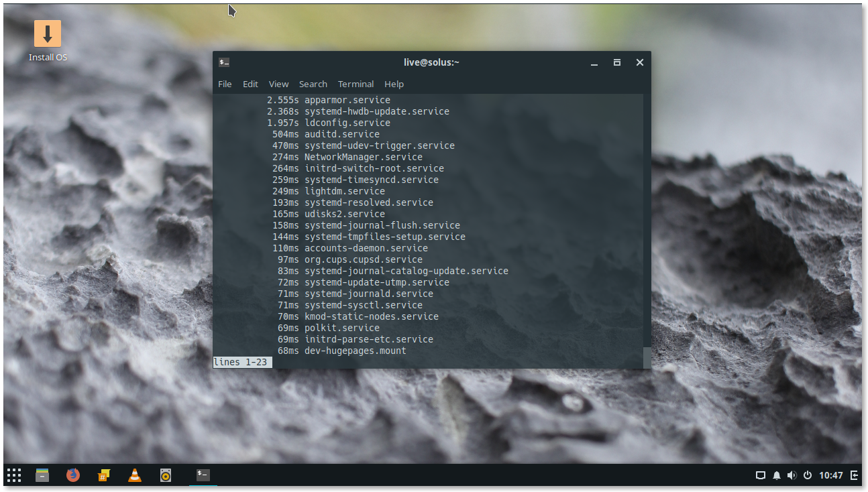Click the terminal vertical scrollbar handle
This screenshot has height=492, width=868.
point(647,357)
